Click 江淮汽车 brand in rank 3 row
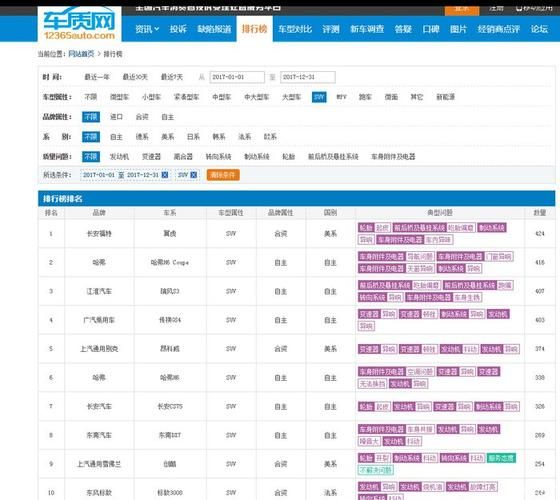The height and width of the screenshot is (500, 560). (x=99, y=291)
